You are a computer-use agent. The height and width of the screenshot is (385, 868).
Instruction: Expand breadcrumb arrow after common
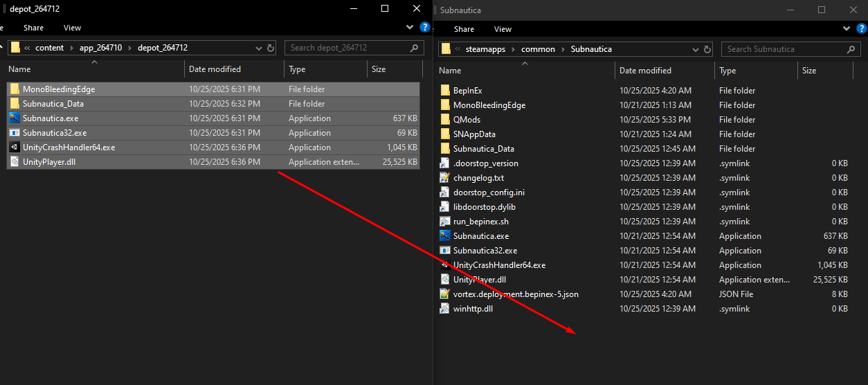click(x=563, y=49)
